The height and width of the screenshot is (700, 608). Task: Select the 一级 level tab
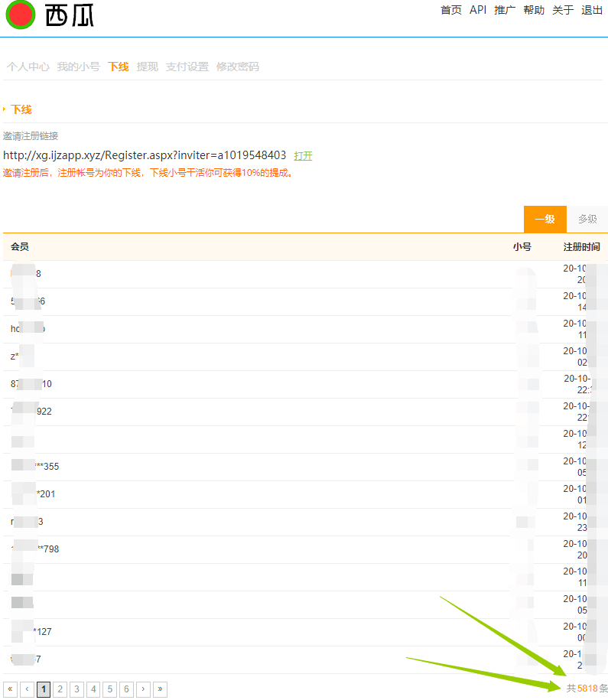click(545, 220)
